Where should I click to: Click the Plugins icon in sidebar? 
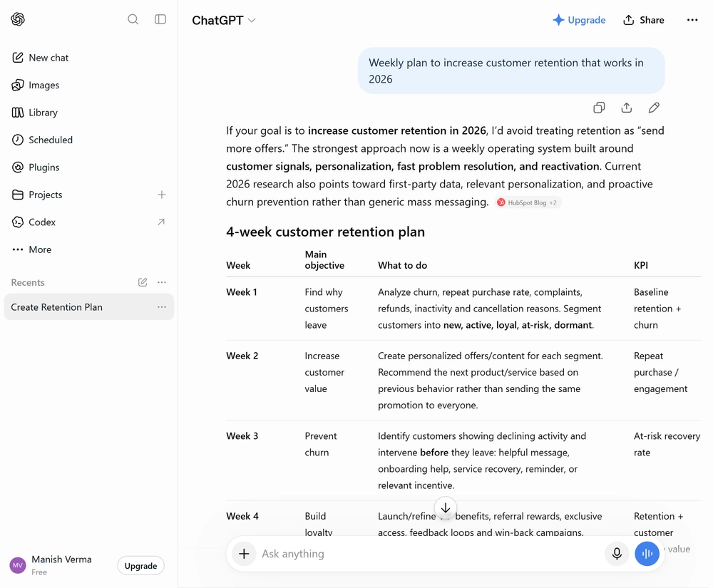18,167
